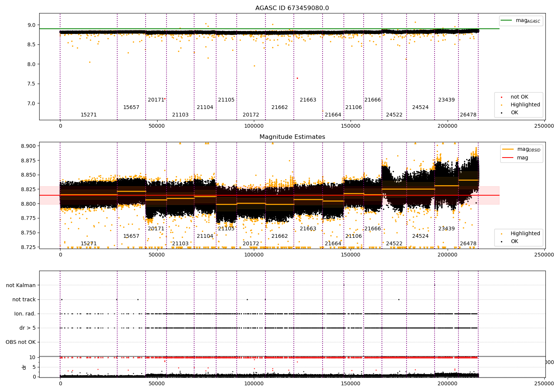Screen dimensions: 560x392
Task: Click OBSID label 20172 in Magnitude Estimates plot
Action: click(x=251, y=243)
